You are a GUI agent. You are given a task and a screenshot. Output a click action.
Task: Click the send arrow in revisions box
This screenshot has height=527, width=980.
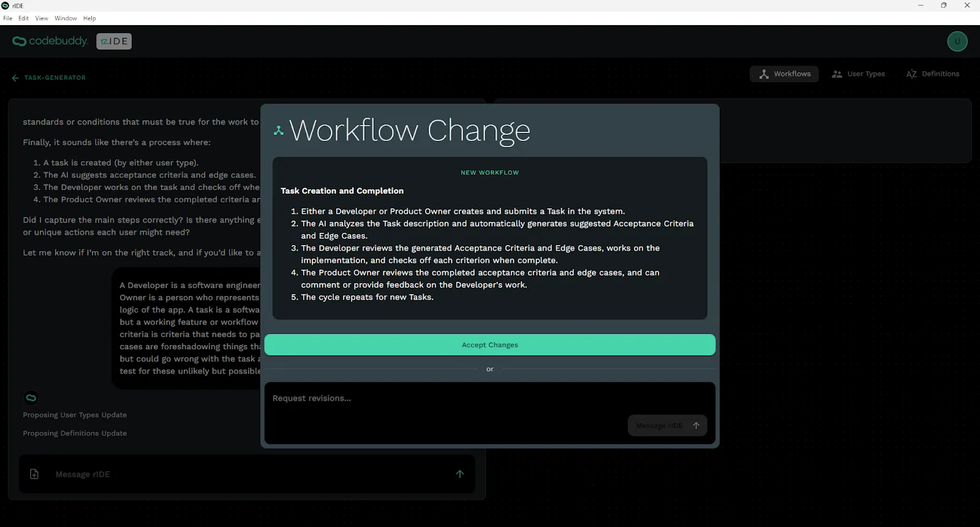[696, 425]
